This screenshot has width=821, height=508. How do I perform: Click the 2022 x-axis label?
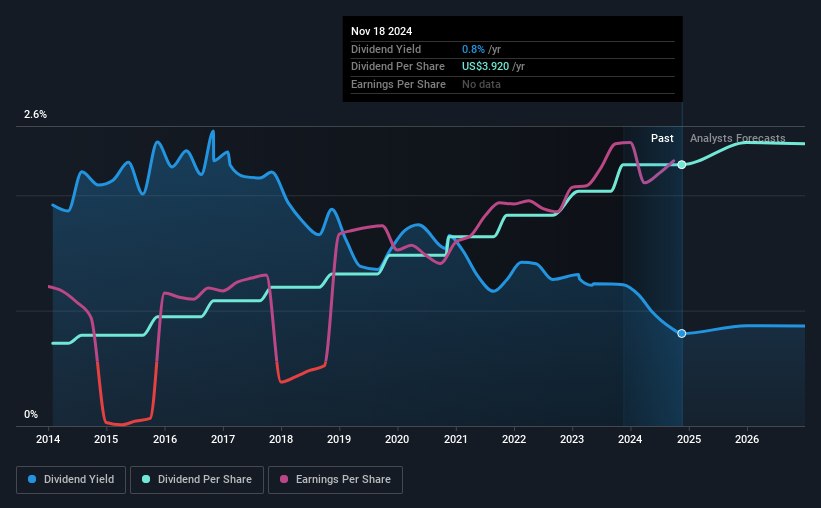tap(514, 439)
